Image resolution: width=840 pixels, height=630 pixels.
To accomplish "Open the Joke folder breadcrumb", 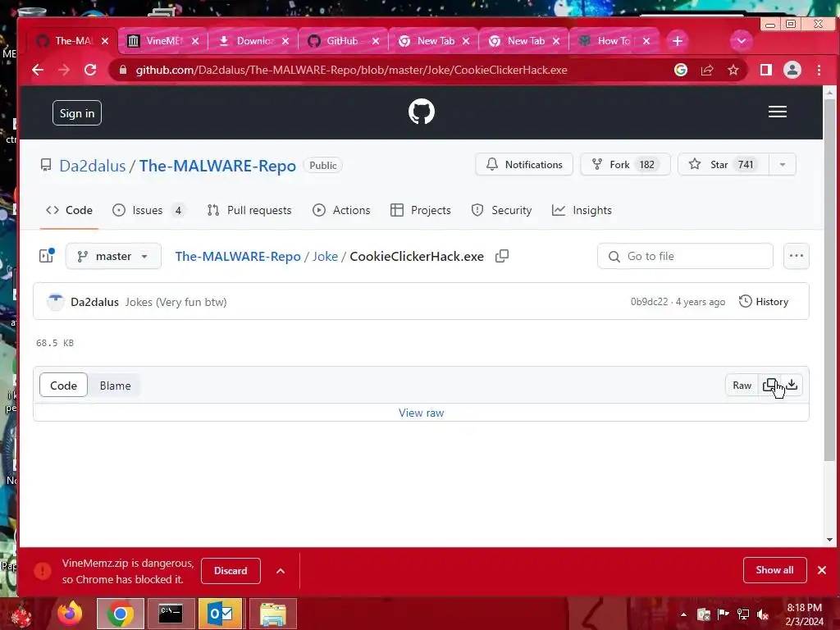I will 325,257.
